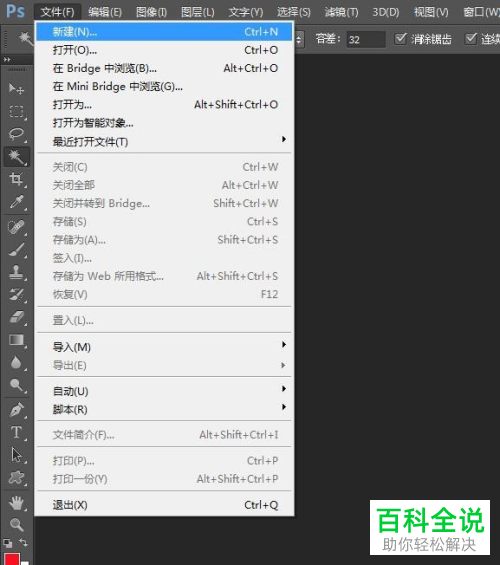Choose 打开为... menu entry
Screen dimensions: 500x565
164,104
